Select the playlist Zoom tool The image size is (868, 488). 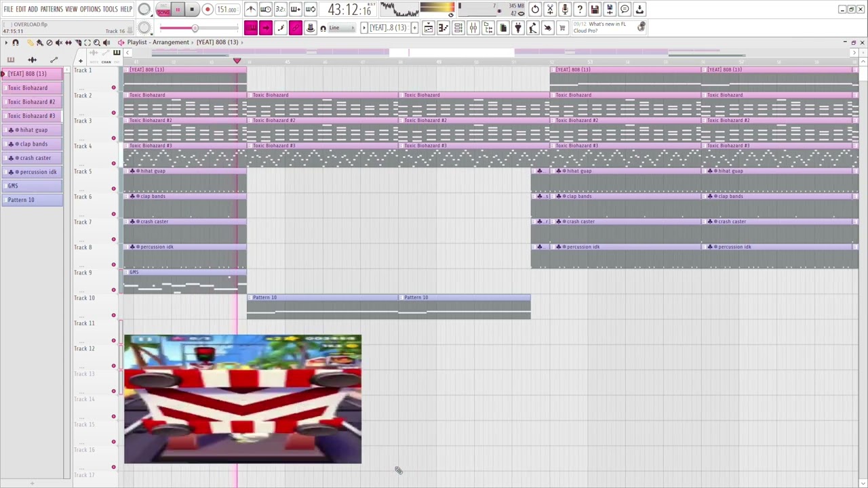pyautogui.click(x=97, y=43)
